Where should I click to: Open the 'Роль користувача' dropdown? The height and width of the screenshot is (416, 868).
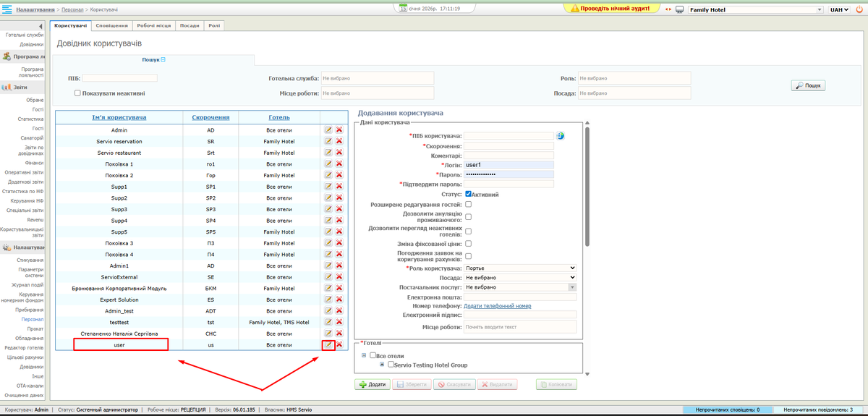pyautogui.click(x=519, y=268)
